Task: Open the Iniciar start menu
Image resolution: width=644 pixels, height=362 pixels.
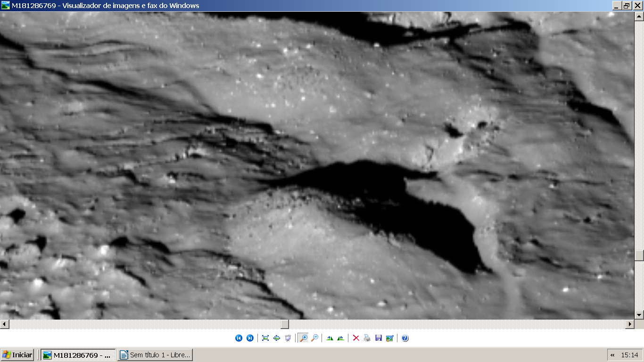Action: [17, 355]
